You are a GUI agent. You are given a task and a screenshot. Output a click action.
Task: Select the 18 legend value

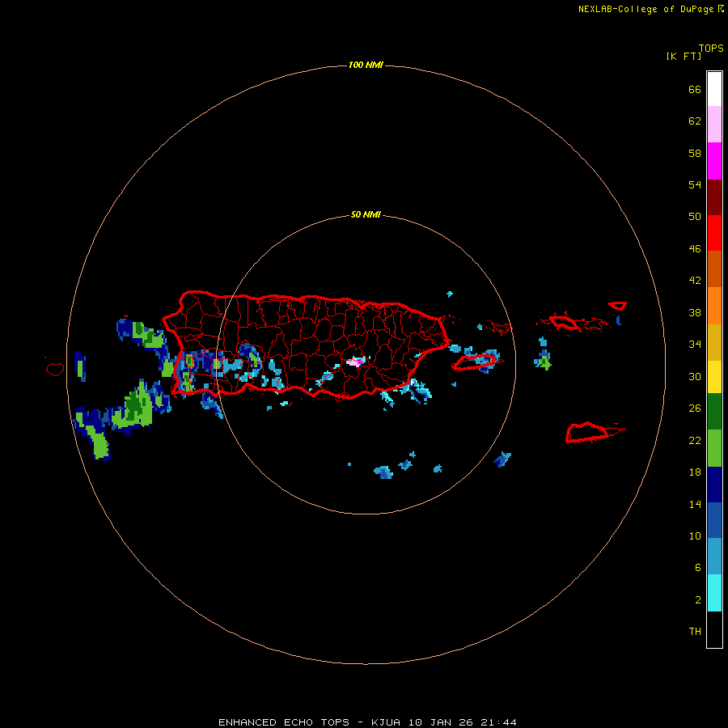[695, 472]
